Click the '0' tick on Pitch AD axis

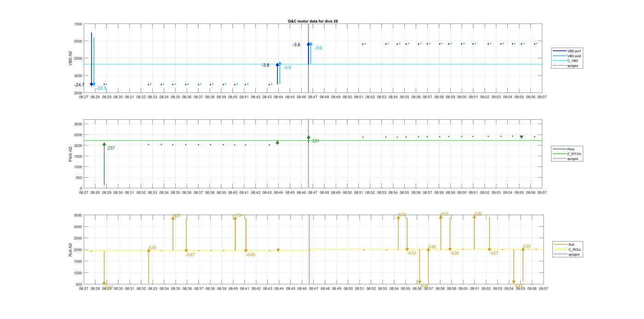click(81, 188)
